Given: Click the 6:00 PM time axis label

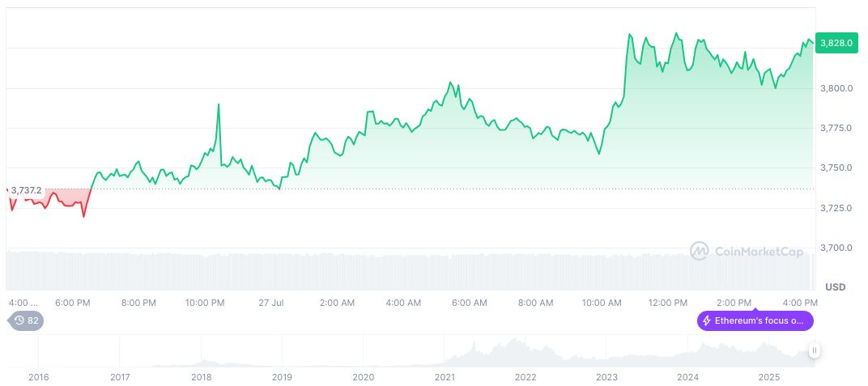Looking at the screenshot, I should (x=72, y=303).
